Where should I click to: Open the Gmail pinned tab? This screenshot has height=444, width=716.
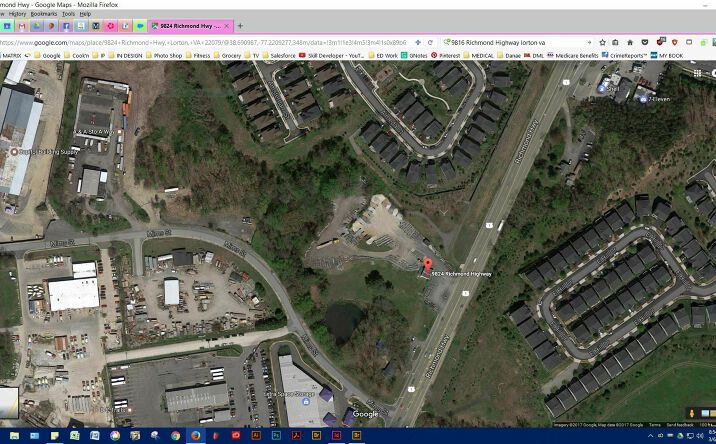pos(21,26)
